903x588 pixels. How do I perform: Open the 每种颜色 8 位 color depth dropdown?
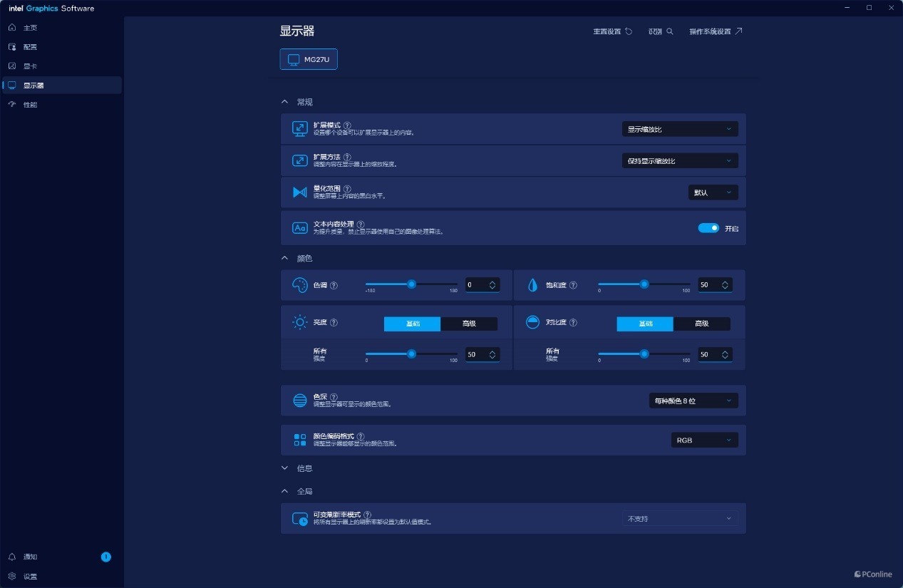pyautogui.click(x=693, y=401)
